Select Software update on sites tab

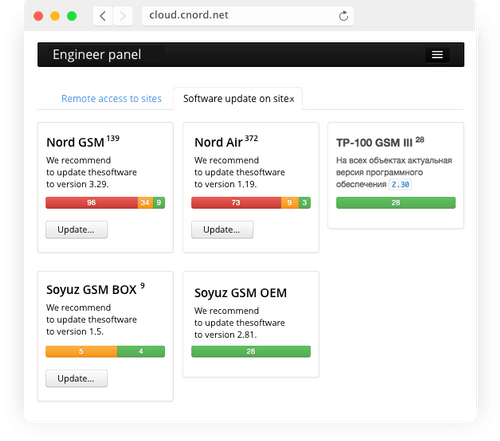[238, 99]
